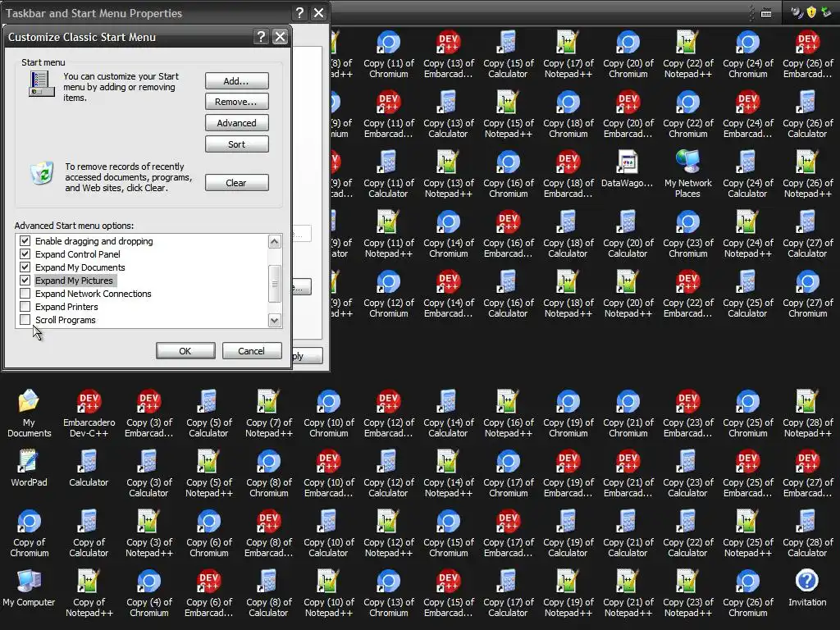The height and width of the screenshot is (630, 840).
Task: Select Copy (28) of Notepad++ icon
Action: click(807, 413)
